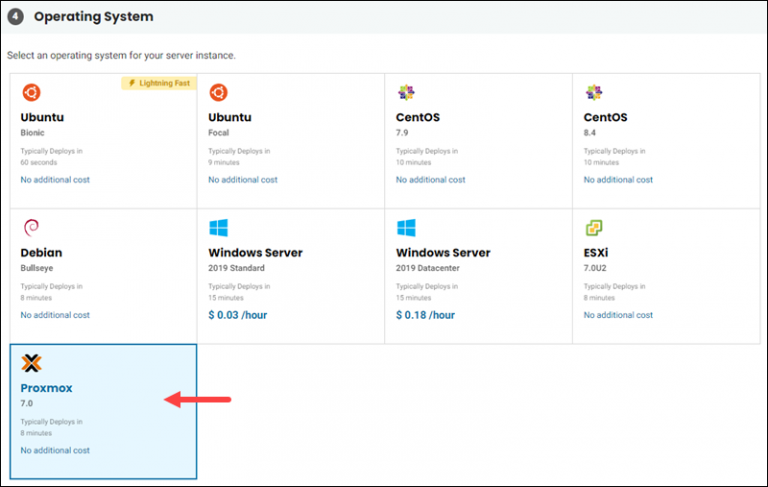This screenshot has width=768, height=487.
Task: Click the $0.03 /hour price
Action: click(237, 315)
